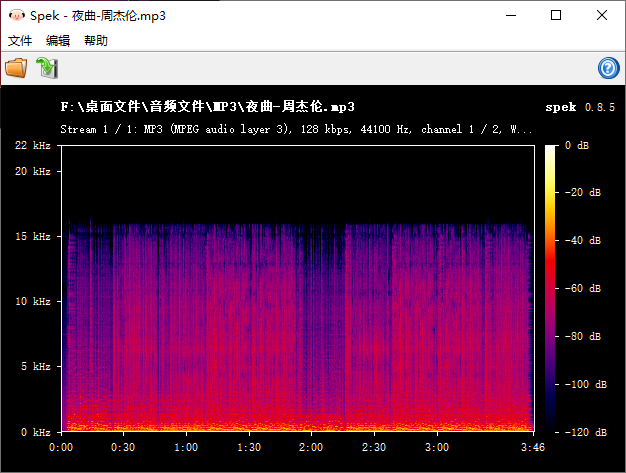Close the Spek window

(x=602, y=16)
